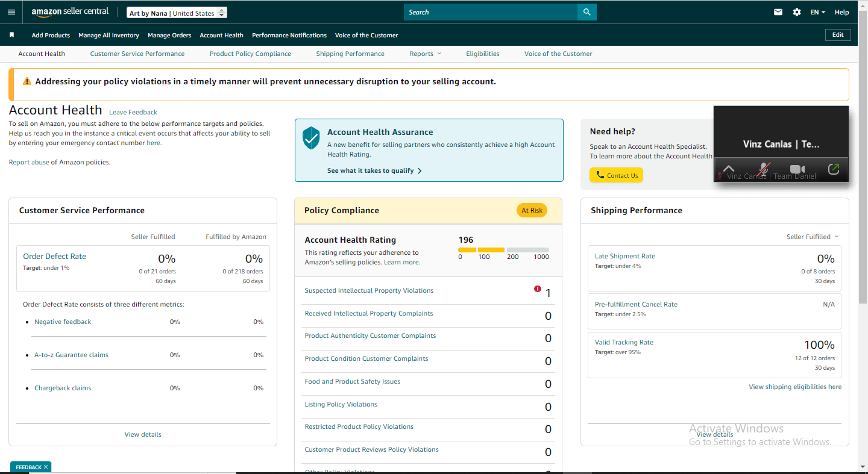Open the Valid Tracking Rate link
868x474 pixels.
click(x=624, y=342)
